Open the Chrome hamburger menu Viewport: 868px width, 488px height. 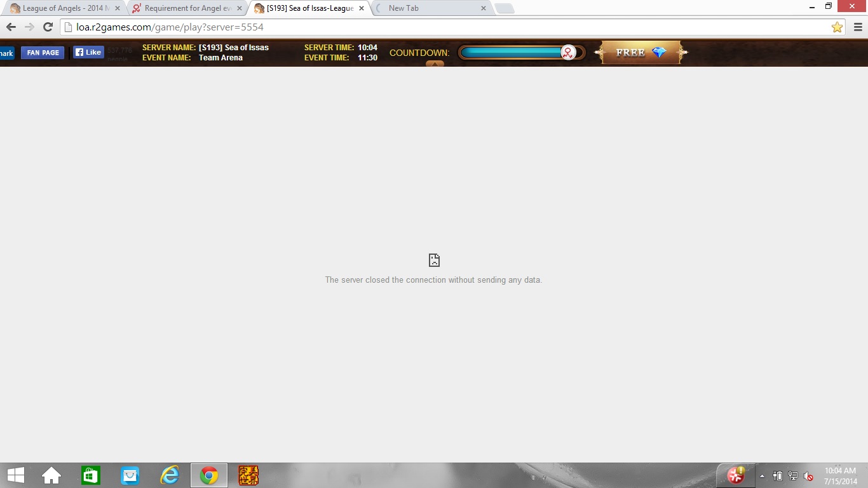[x=858, y=27]
